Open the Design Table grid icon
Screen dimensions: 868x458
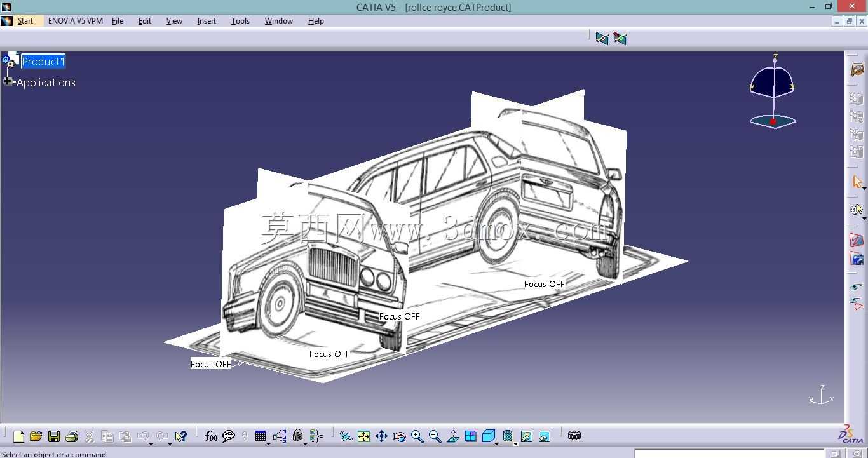click(x=260, y=436)
